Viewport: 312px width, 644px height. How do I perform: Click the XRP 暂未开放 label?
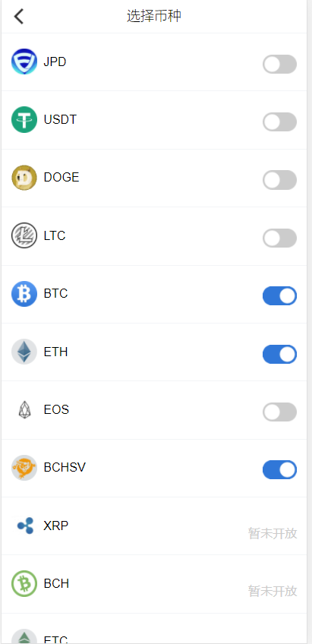tap(273, 533)
